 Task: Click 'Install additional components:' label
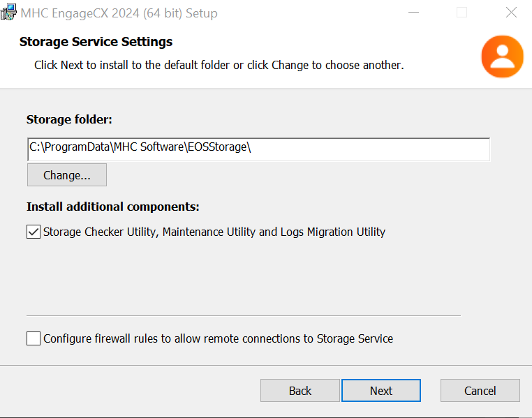pyautogui.click(x=113, y=207)
